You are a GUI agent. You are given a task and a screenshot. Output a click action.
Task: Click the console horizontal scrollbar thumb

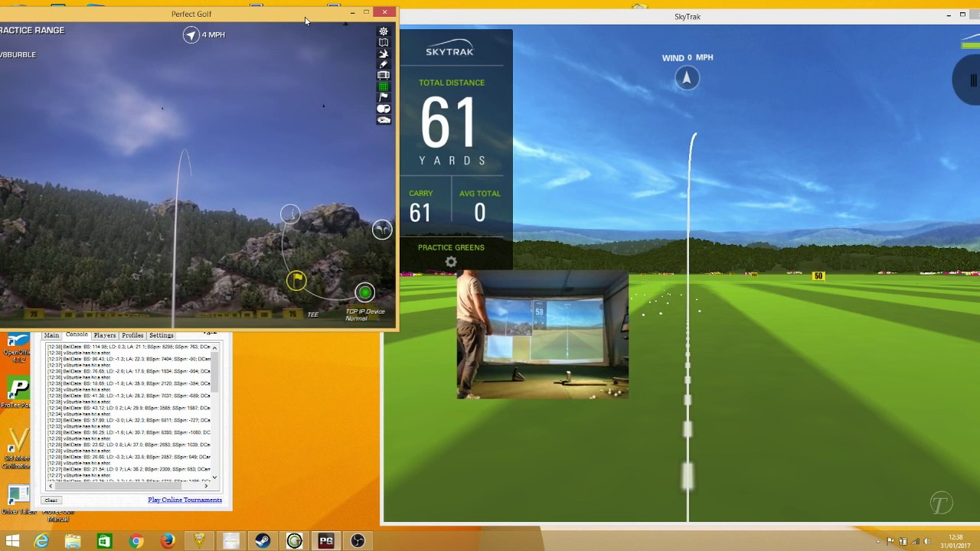tap(118, 485)
